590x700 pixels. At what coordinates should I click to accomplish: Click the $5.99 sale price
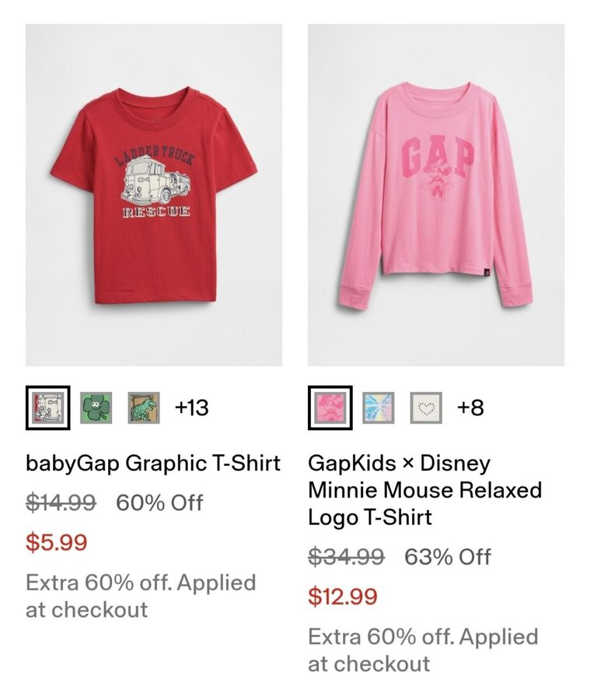56,542
